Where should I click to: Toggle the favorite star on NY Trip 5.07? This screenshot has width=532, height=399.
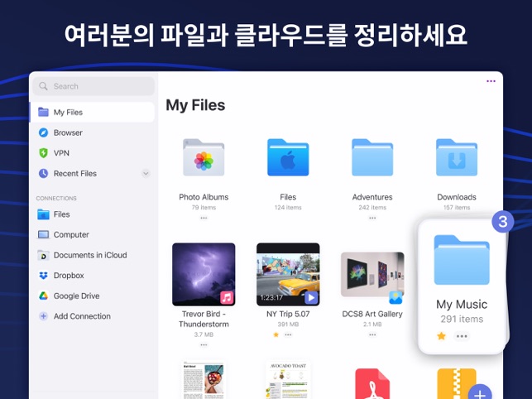pos(276,334)
